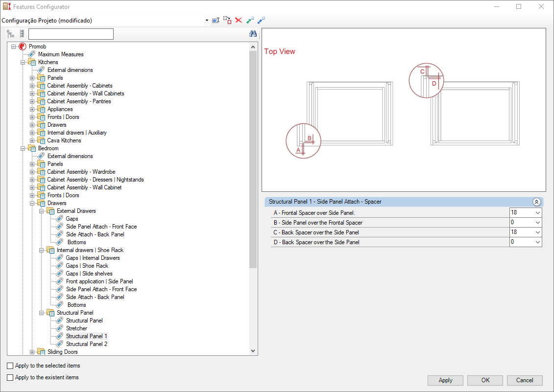Open dropdown for C - Back Spacer over the Side Panel
The image size is (554, 392).
[537, 232]
